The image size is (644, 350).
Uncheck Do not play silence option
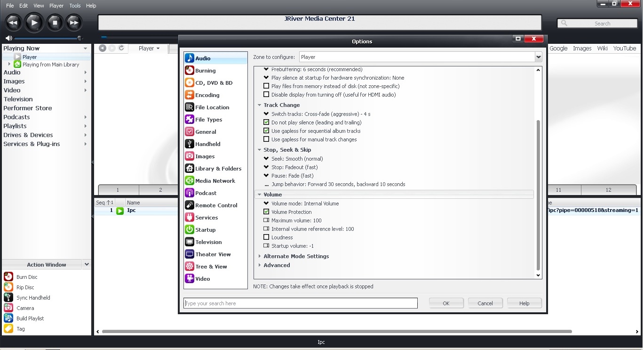(x=266, y=122)
